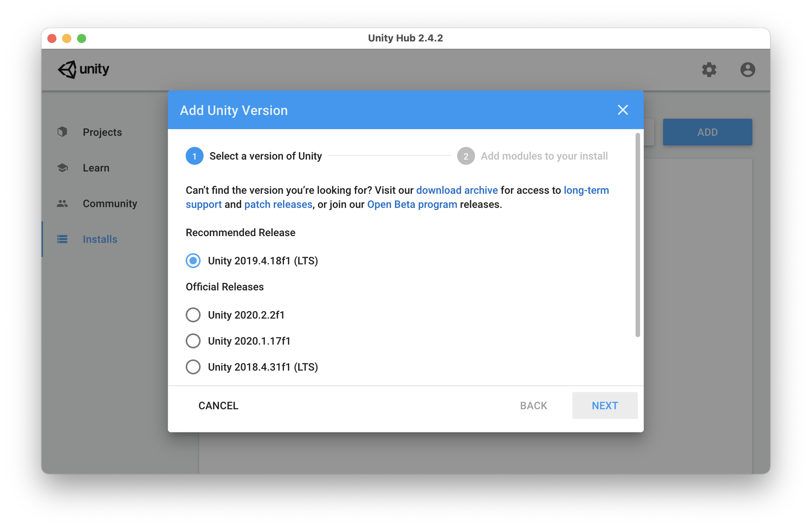
Task: Close the Add Unity Version dialog
Action: (x=622, y=110)
